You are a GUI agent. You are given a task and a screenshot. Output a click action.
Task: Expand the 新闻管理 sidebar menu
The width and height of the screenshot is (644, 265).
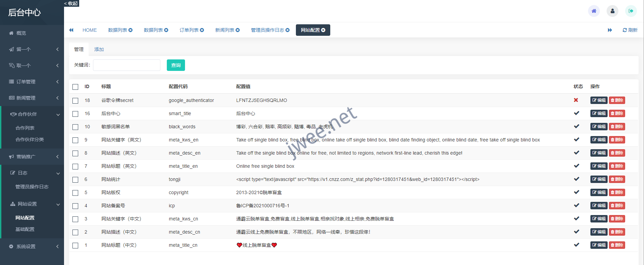[32, 98]
